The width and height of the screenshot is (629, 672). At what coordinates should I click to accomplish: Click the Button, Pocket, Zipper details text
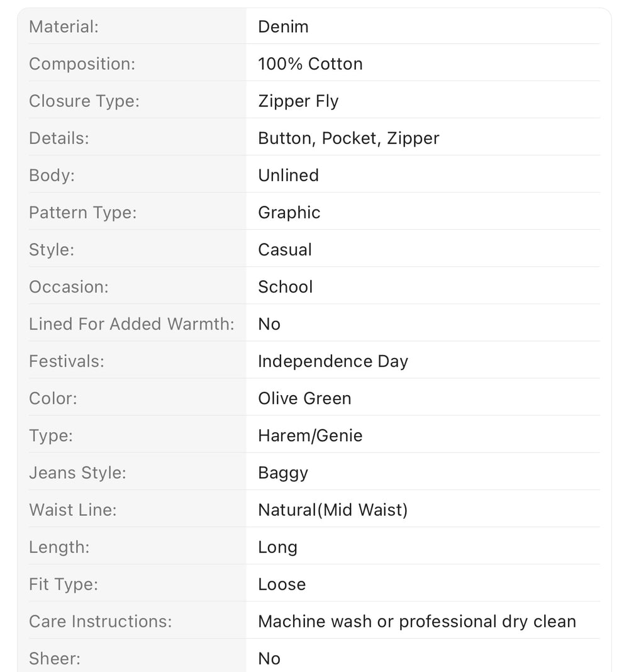[348, 138]
